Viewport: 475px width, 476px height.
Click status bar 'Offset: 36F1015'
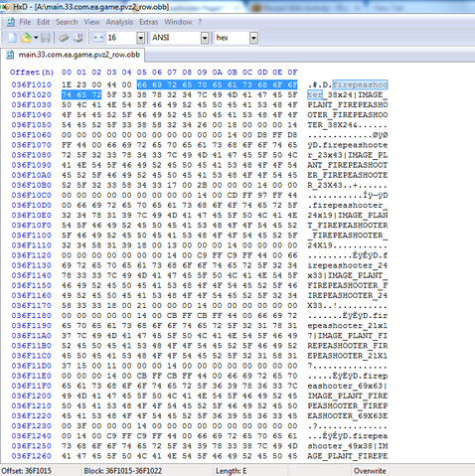pyautogui.click(x=27, y=471)
